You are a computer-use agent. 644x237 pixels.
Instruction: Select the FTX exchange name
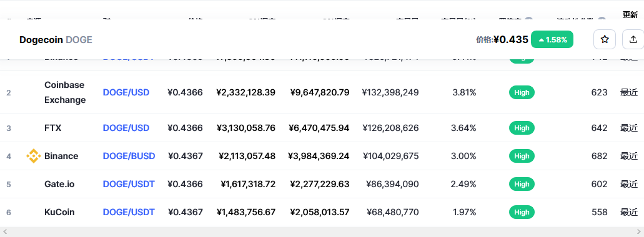[x=52, y=128]
